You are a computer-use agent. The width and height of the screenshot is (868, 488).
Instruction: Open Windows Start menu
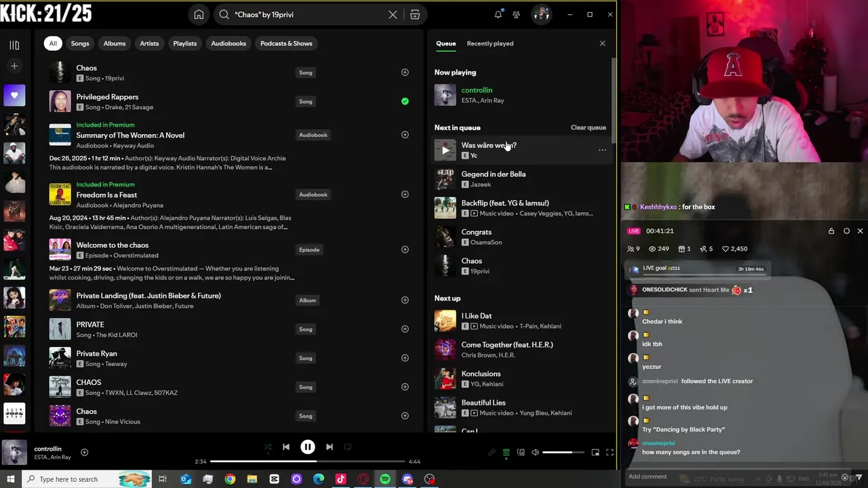pos(10,479)
